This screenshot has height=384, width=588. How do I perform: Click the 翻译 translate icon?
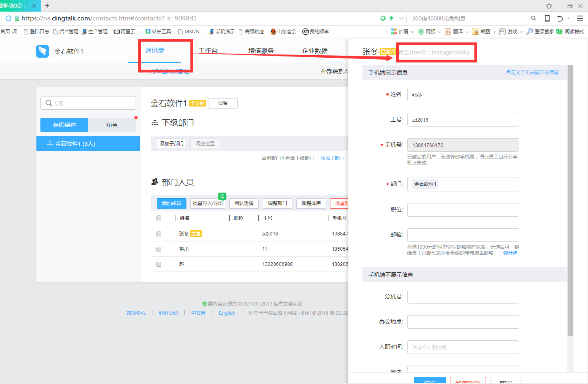coord(448,32)
